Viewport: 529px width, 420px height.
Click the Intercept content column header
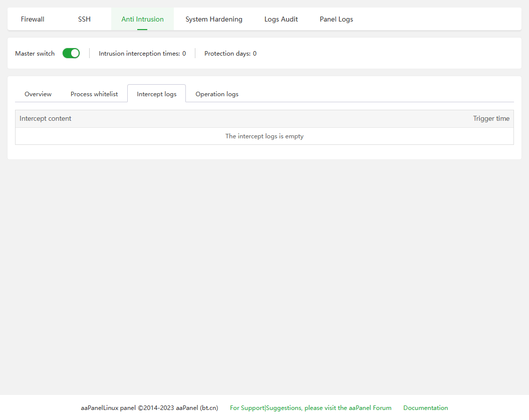(46, 119)
